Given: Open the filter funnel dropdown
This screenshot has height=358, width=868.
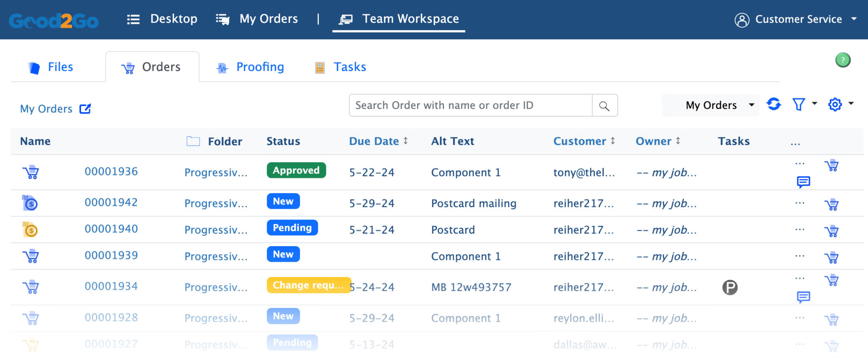Looking at the screenshot, I should 804,104.
